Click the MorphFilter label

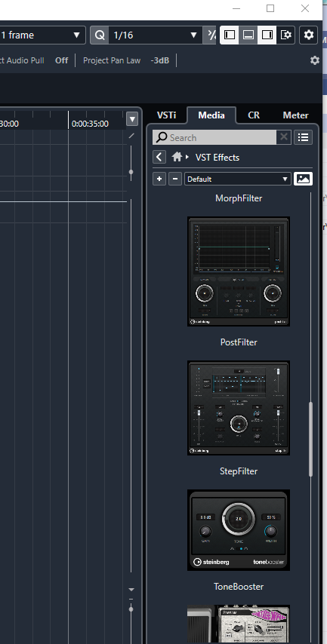[239, 198]
